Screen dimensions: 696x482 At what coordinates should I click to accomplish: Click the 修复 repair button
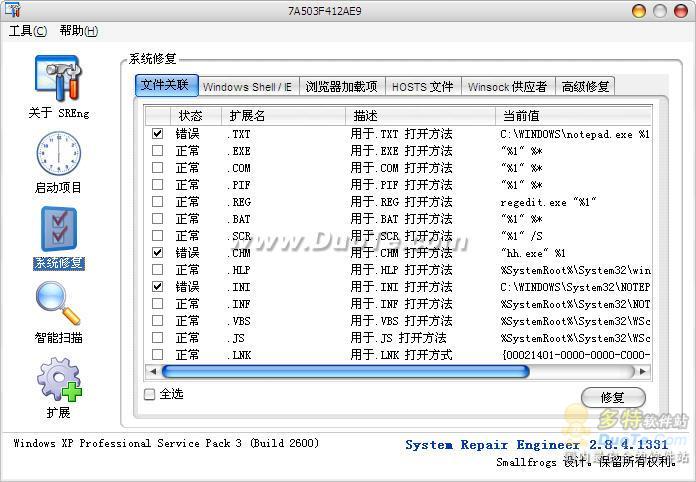point(612,397)
